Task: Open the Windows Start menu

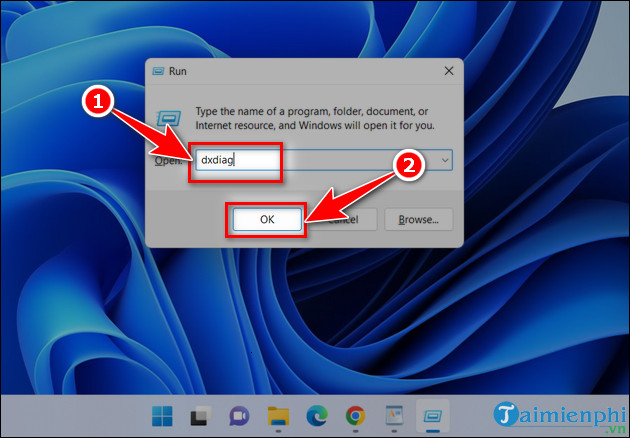Action: click(x=162, y=415)
